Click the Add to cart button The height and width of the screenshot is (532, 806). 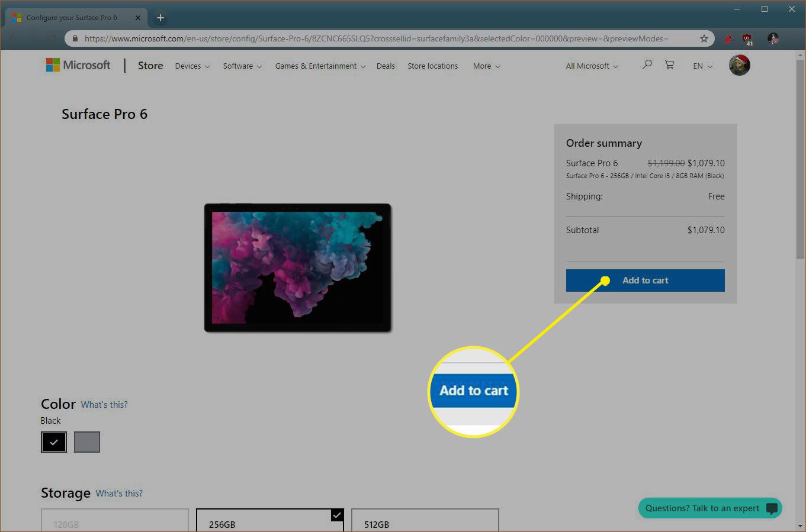pos(645,280)
